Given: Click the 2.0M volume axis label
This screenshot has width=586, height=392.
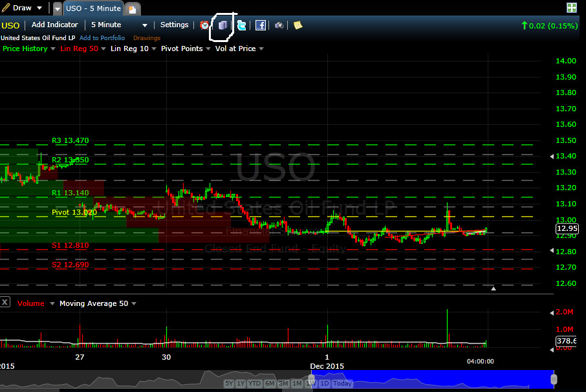Looking at the screenshot, I should click(564, 312).
